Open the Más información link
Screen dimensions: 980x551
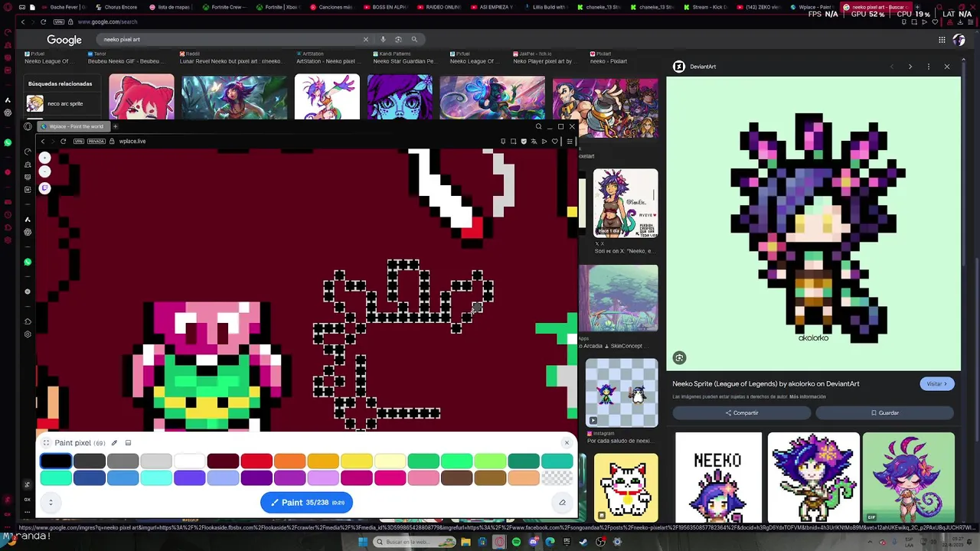(x=807, y=396)
